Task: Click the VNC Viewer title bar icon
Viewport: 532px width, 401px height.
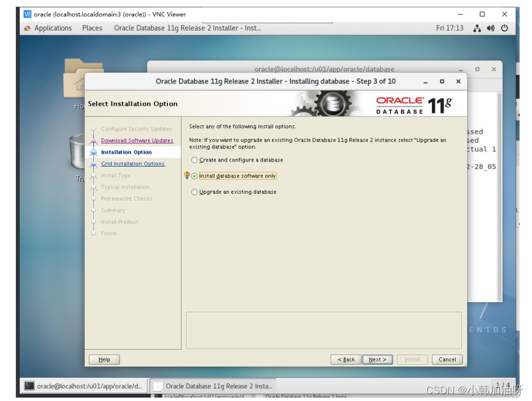Action: pos(27,14)
